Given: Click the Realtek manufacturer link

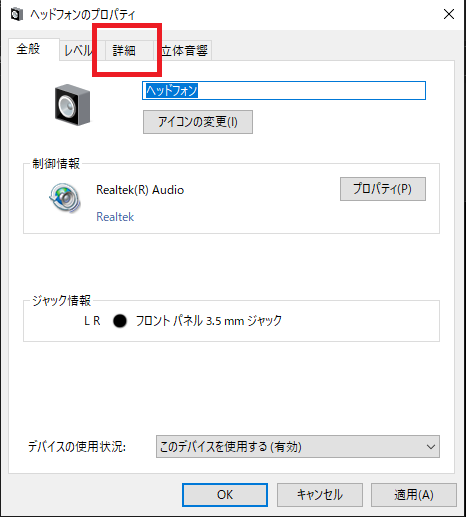Looking at the screenshot, I should point(115,217).
